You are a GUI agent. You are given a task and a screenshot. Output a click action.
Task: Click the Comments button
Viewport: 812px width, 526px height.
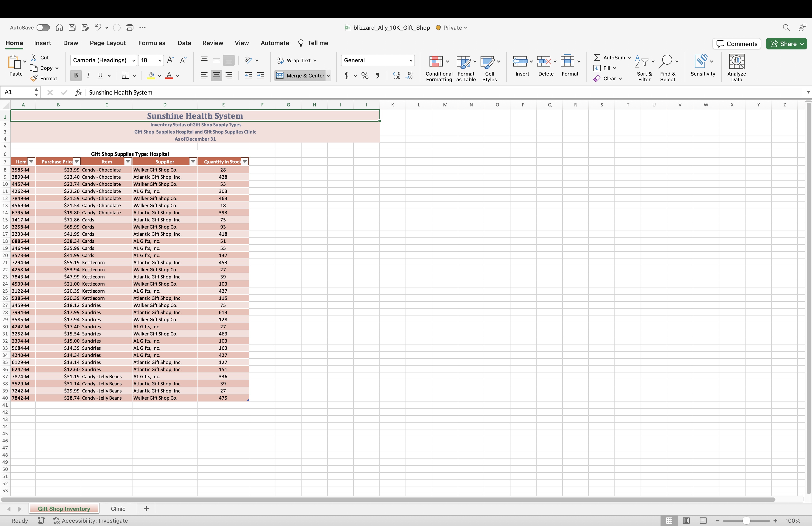[x=736, y=44]
